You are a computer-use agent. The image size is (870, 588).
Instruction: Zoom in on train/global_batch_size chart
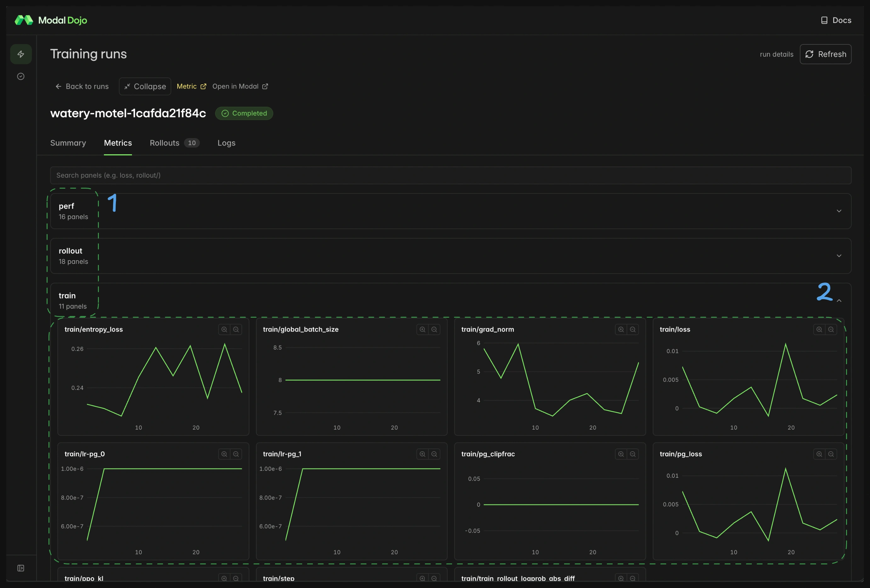point(422,329)
